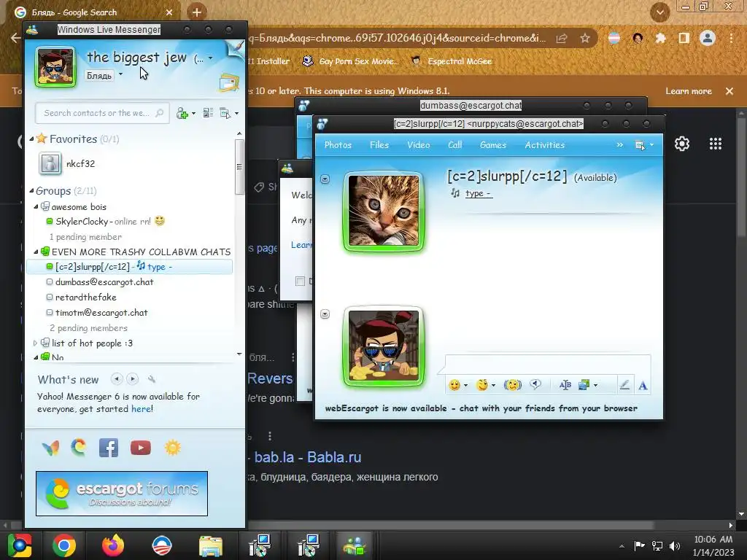Click the chat message input box
The image size is (747, 560).
(x=548, y=365)
